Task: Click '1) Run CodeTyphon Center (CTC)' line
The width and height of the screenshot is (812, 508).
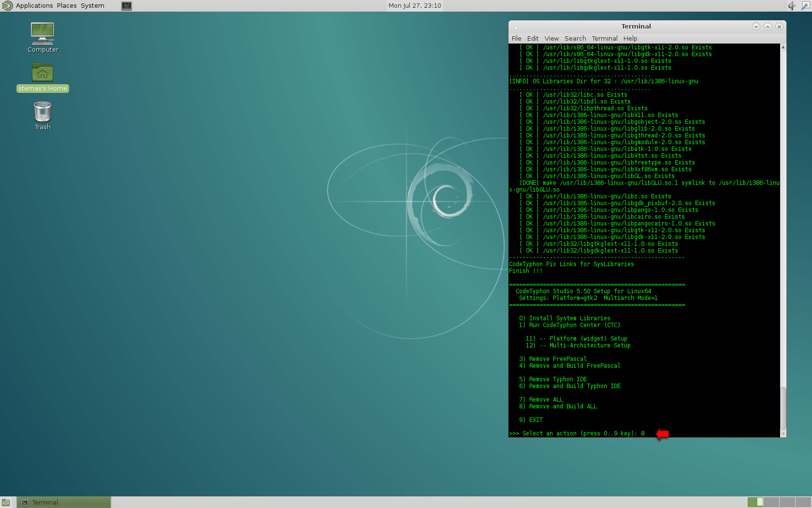Action: 569,325
